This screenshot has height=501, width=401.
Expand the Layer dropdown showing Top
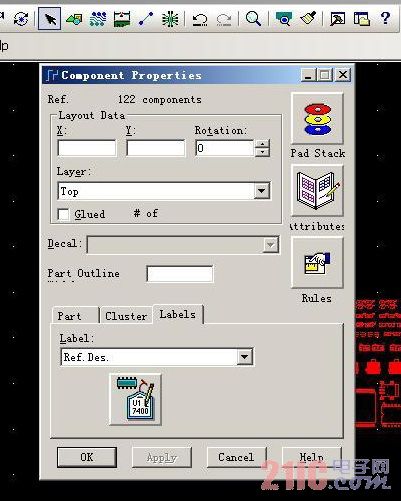[261, 191]
